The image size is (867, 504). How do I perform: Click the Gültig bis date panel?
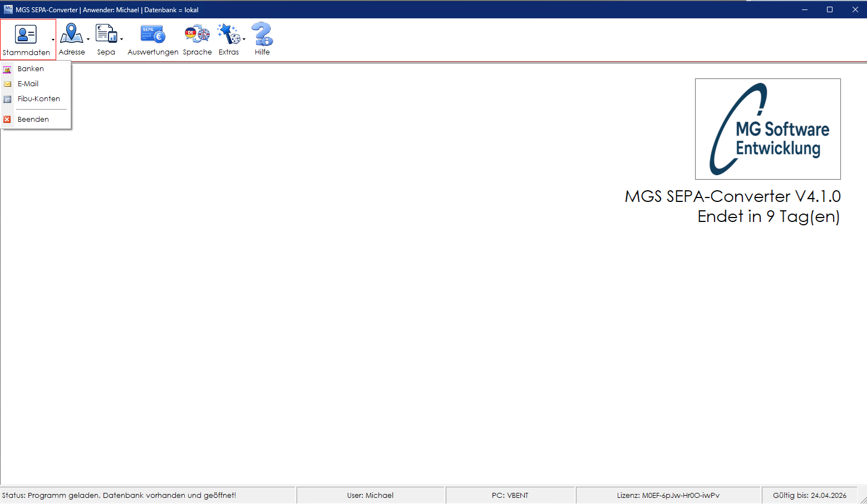809,495
